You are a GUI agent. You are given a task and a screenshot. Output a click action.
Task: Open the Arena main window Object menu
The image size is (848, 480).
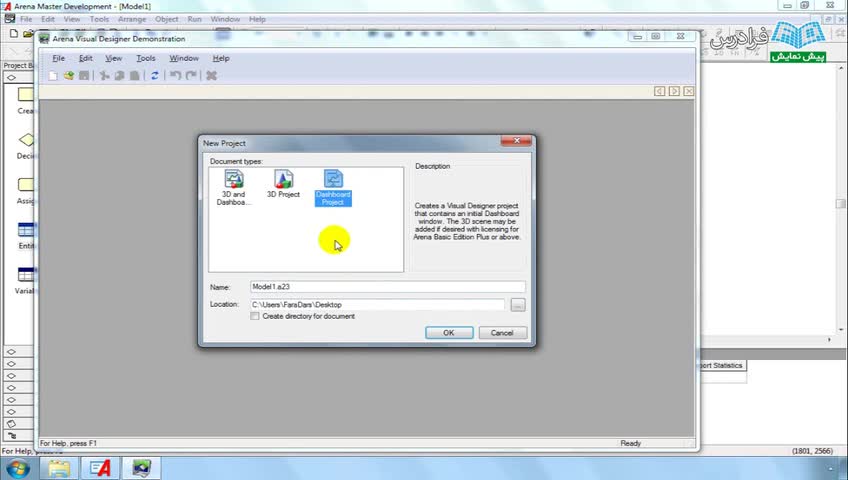coord(167,19)
